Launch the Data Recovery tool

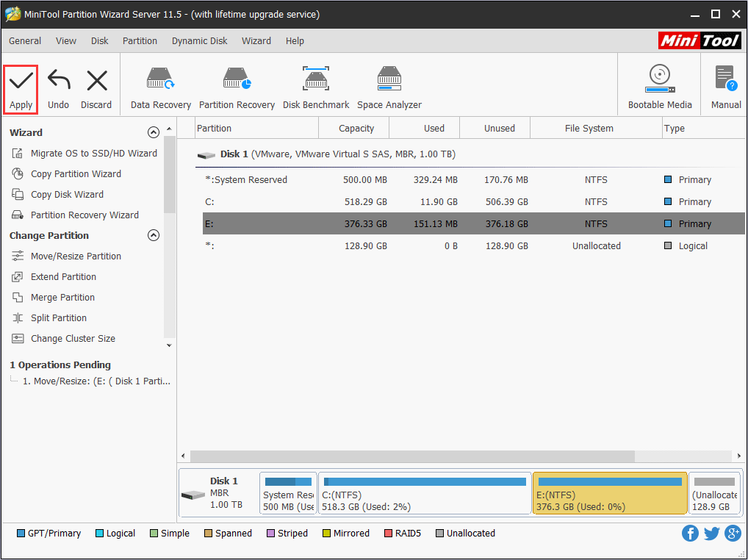click(161, 89)
